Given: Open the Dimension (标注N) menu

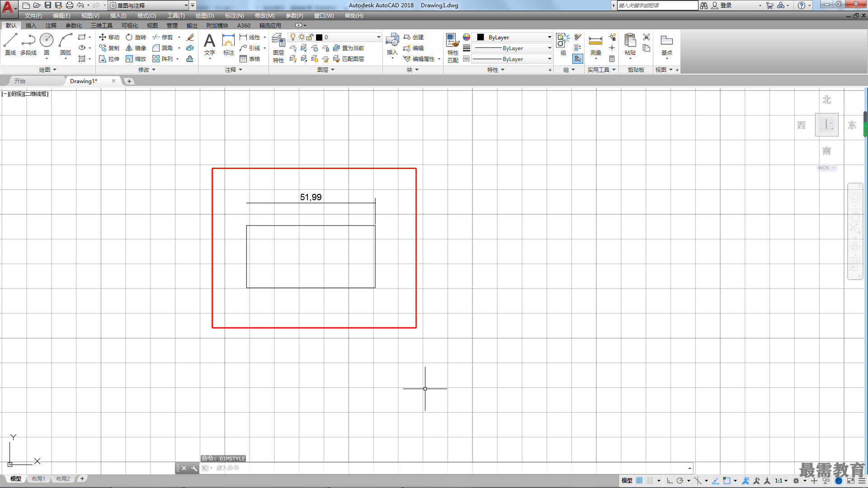Looking at the screenshot, I should tap(234, 15).
